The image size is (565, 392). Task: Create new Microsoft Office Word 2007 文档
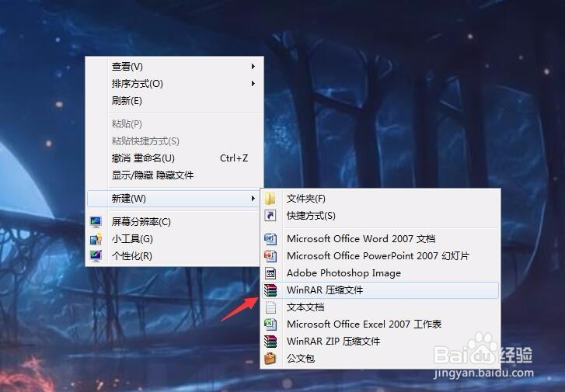[x=381, y=238]
